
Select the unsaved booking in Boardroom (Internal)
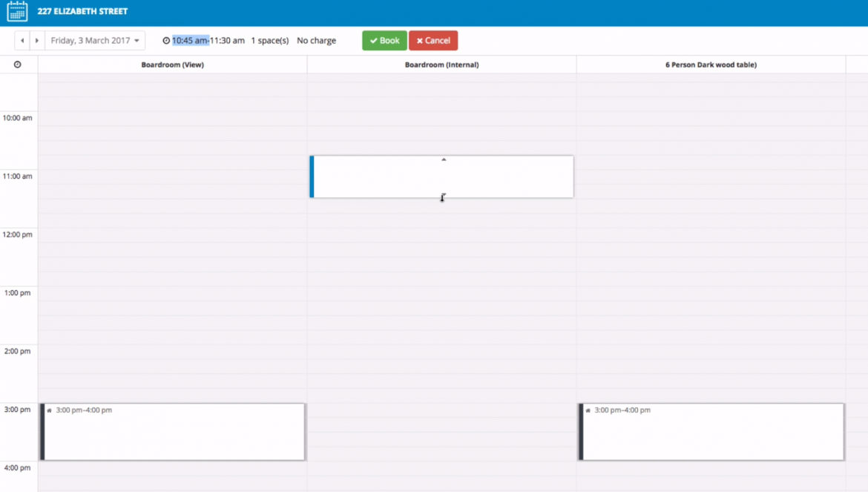pyautogui.click(x=441, y=177)
